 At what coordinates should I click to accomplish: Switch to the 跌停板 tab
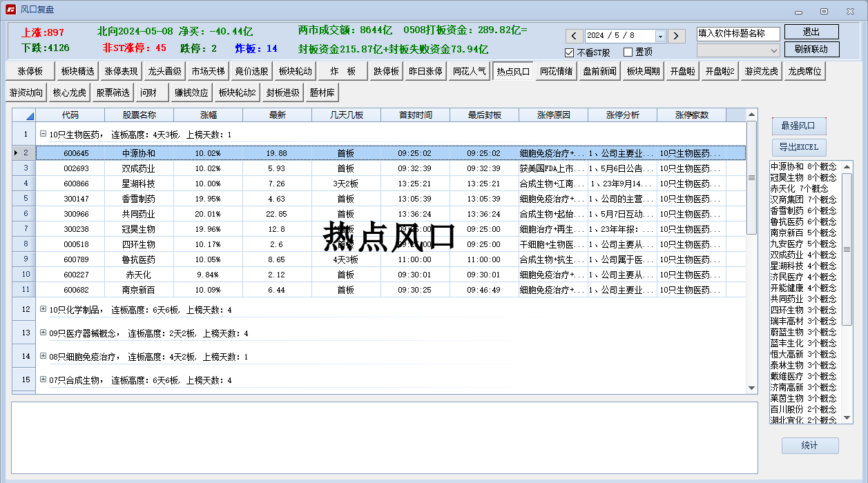[x=386, y=72]
